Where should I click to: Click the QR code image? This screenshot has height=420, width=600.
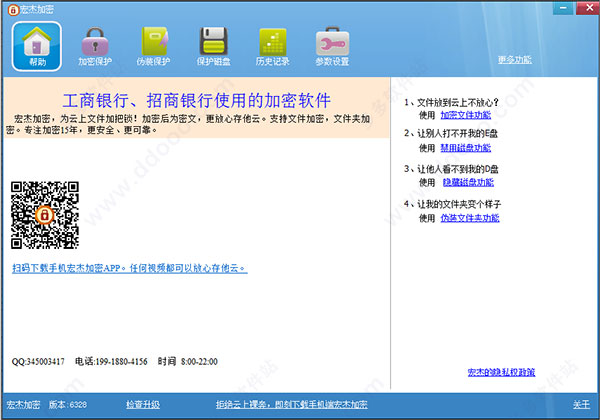(45, 215)
